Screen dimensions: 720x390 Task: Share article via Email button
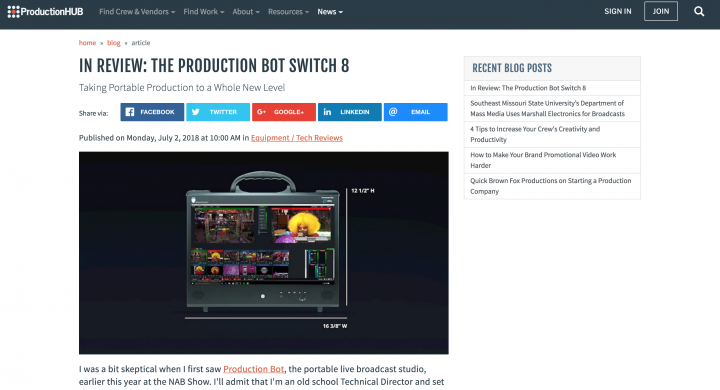(416, 112)
